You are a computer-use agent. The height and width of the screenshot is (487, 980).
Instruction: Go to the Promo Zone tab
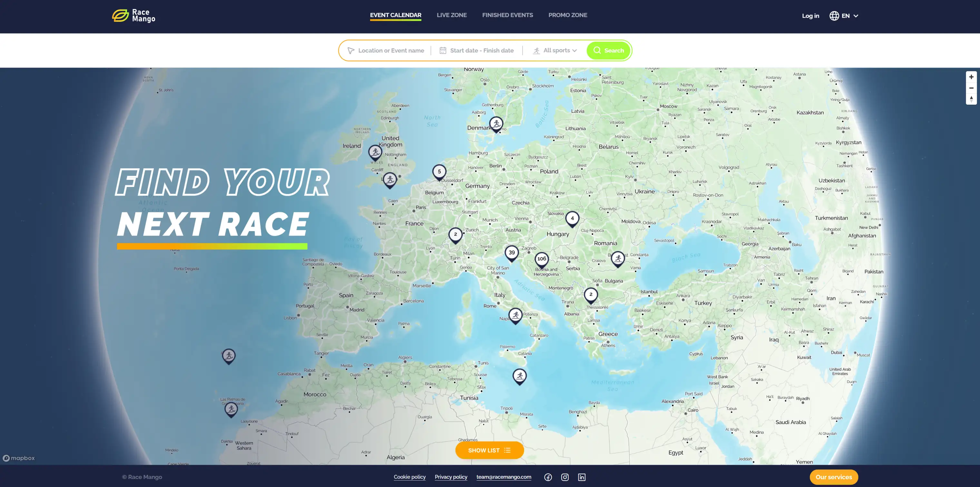(x=568, y=15)
